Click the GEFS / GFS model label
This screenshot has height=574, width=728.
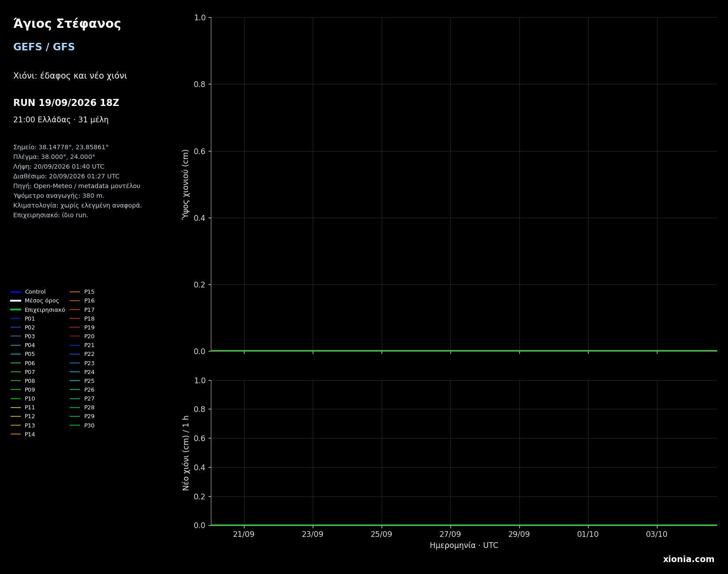(44, 47)
